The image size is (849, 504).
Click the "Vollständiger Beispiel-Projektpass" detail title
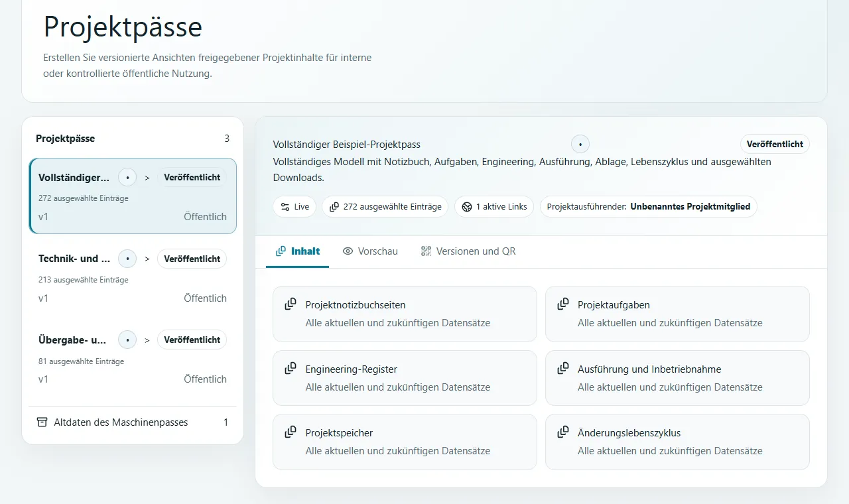(x=347, y=145)
